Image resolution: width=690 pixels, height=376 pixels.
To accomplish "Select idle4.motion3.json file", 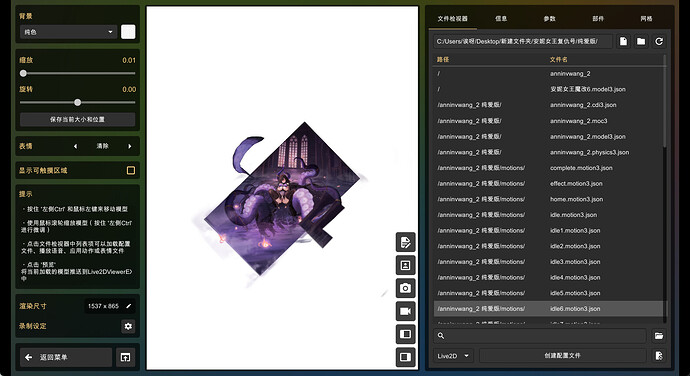I will (x=548, y=277).
